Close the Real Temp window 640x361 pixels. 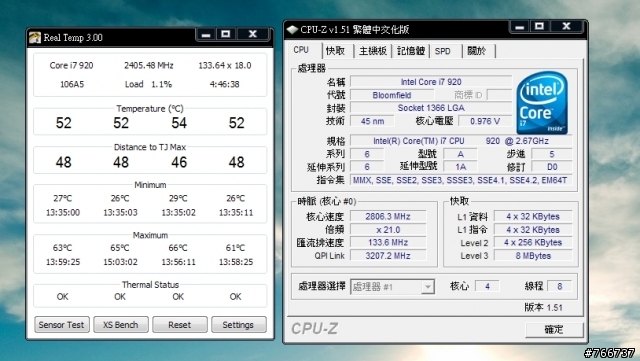(253, 34)
